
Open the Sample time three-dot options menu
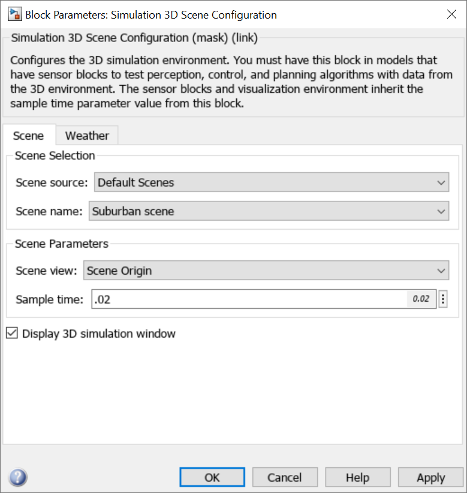[x=443, y=299]
